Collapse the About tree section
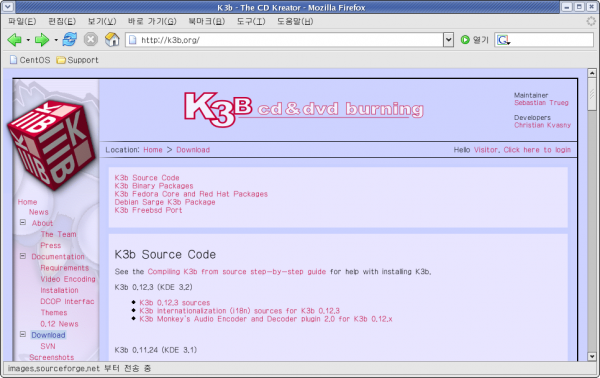 click(23, 222)
